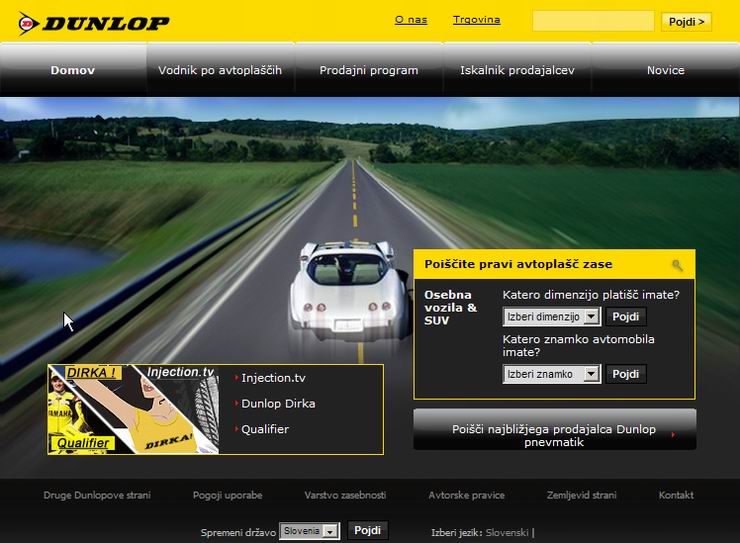Open Avtorske pravice footer link
This screenshot has height=543, width=740.
point(466,495)
